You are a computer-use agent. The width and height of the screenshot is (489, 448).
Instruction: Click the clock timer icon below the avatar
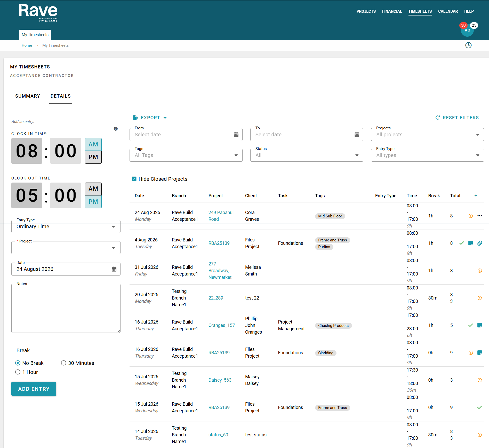click(468, 45)
